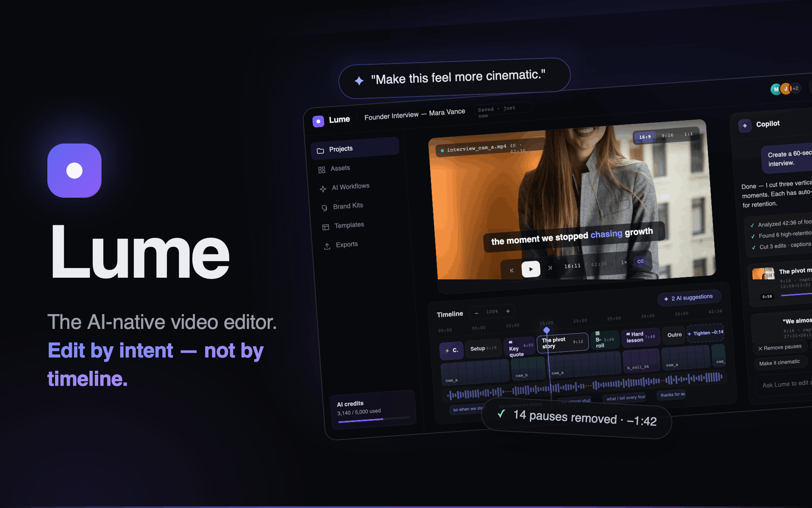Zoom in the timeline with plus

click(x=508, y=311)
